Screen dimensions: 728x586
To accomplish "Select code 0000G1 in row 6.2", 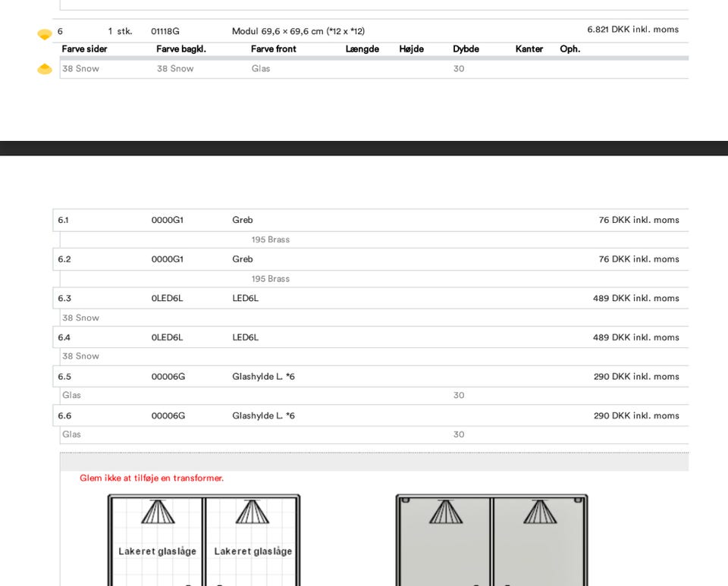I will pyautogui.click(x=167, y=259).
